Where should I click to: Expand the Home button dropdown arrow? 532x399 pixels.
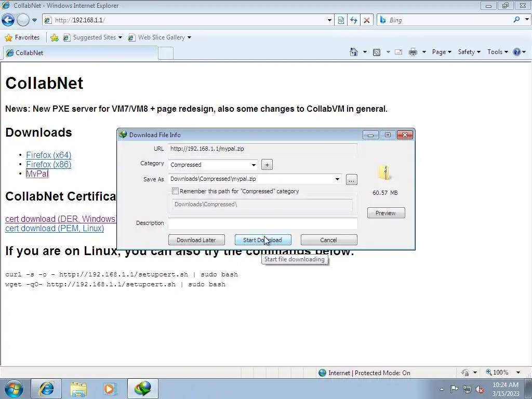(365, 52)
